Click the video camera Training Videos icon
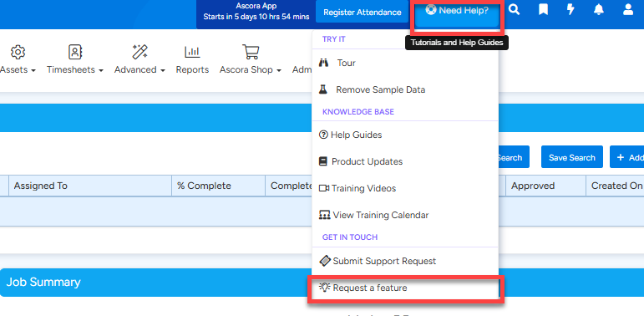 [x=324, y=188]
